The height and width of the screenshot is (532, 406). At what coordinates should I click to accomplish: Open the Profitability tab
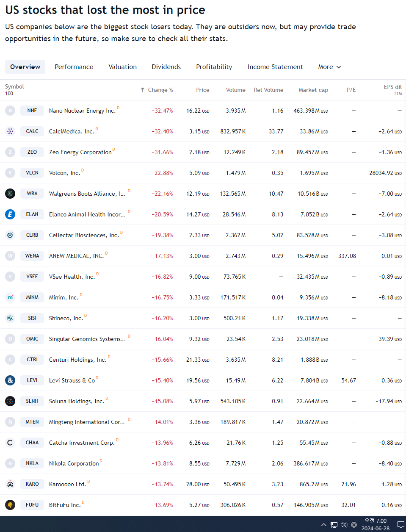[x=214, y=67]
